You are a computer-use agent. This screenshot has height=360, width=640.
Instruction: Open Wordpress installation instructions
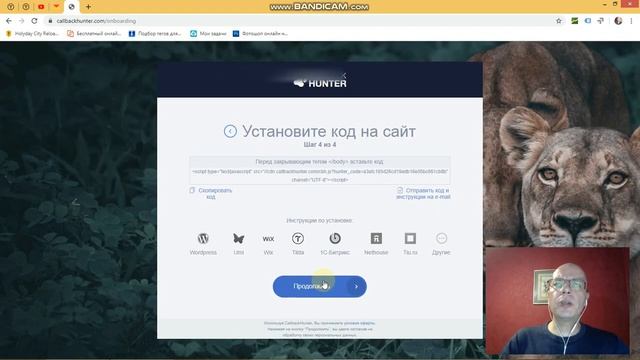click(203, 244)
